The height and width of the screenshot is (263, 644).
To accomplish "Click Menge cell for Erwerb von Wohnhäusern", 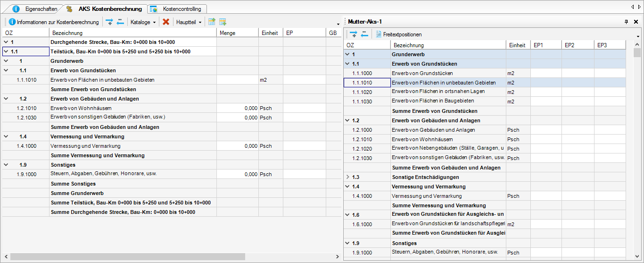I will click(238, 108).
